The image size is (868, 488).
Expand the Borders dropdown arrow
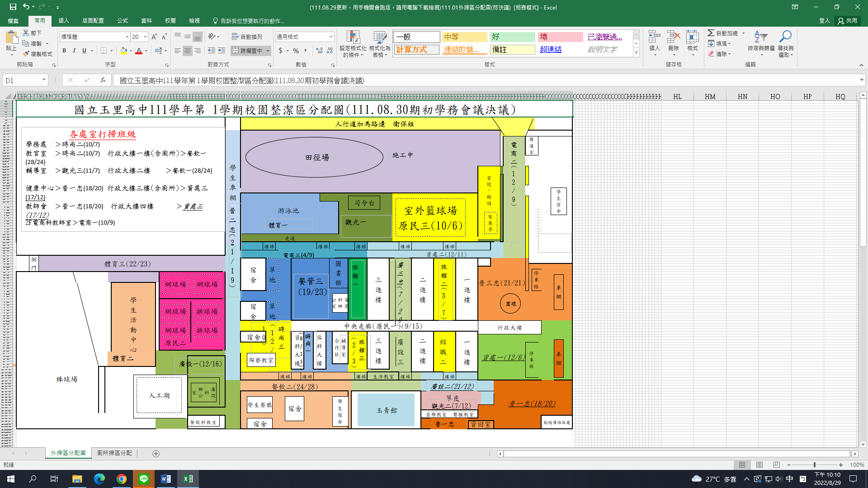[111, 51]
